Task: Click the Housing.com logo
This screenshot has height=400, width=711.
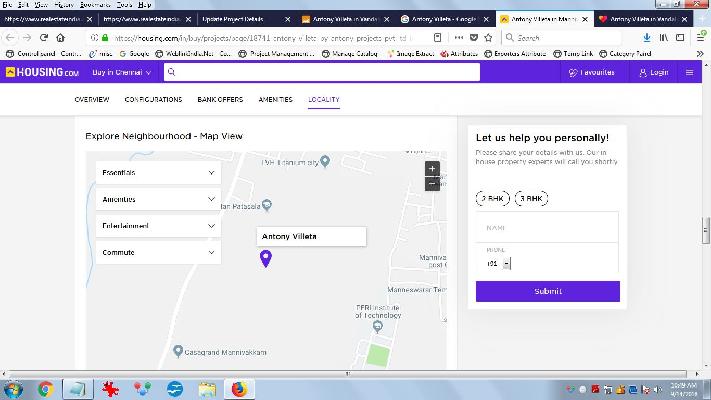Action: click(42, 72)
